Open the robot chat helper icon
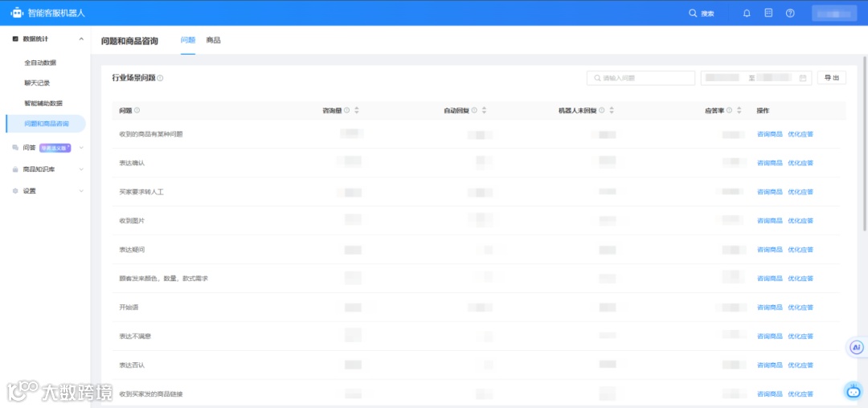Viewport: 868px width, 408px height. click(x=853, y=390)
